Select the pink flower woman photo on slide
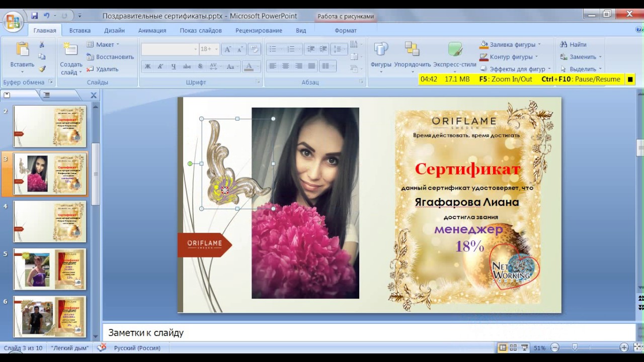 tap(305, 203)
